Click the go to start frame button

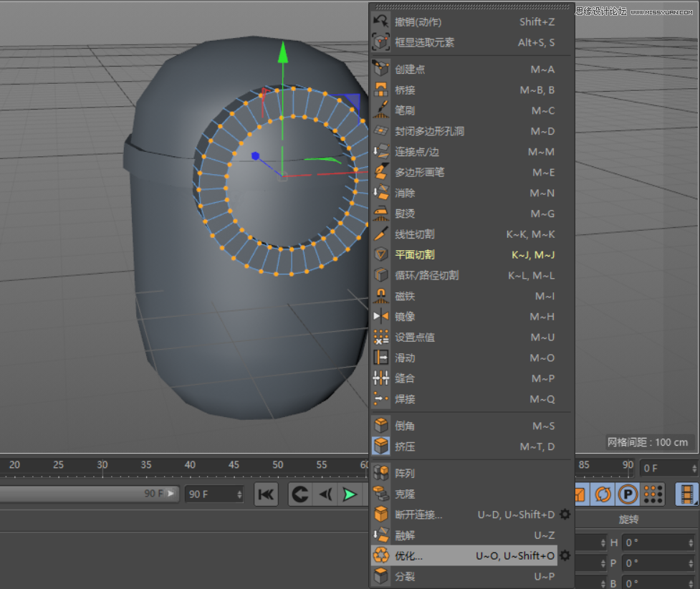[x=267, y=494]
